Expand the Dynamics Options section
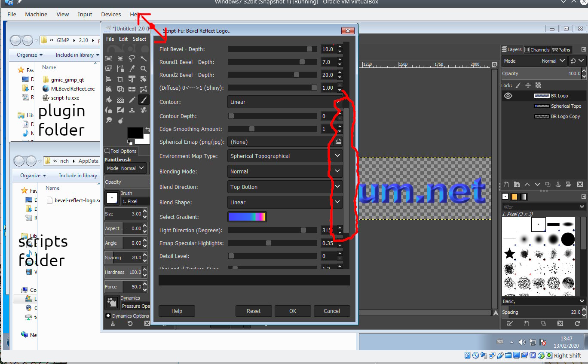 pyautogui.click(x=108, y=316)
